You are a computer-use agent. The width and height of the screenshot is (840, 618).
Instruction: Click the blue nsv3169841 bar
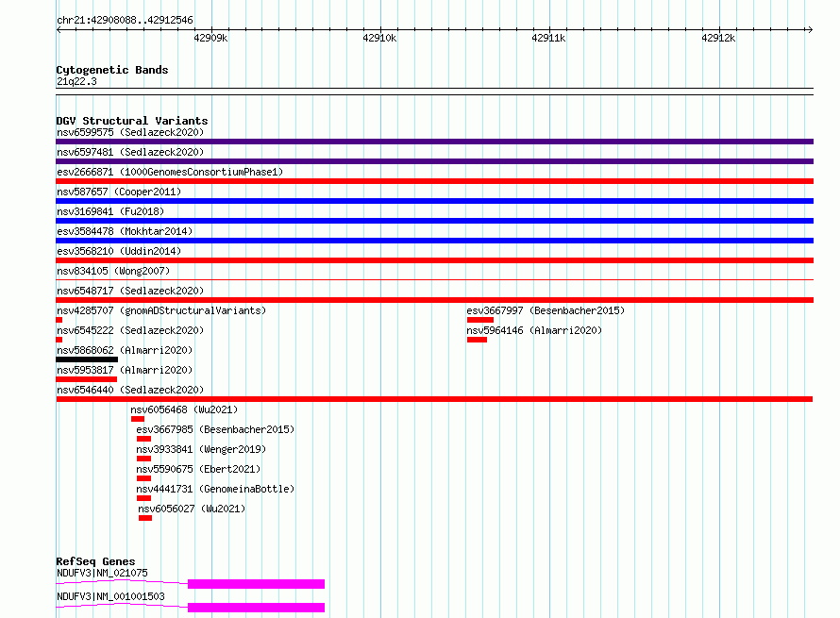click(x=434, y=221)
